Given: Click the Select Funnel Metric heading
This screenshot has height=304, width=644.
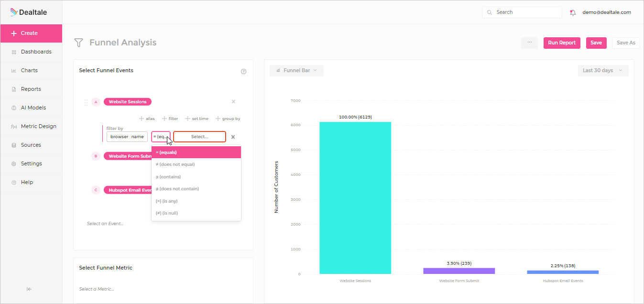Looking at the screenshot, I should click(106, 268).
